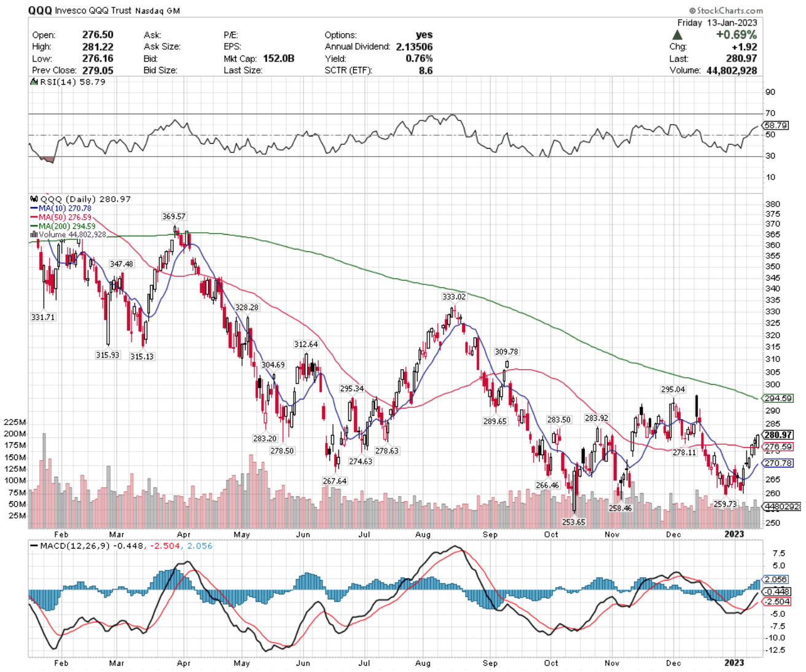Click the 328.28 price label

click(247, 308)
